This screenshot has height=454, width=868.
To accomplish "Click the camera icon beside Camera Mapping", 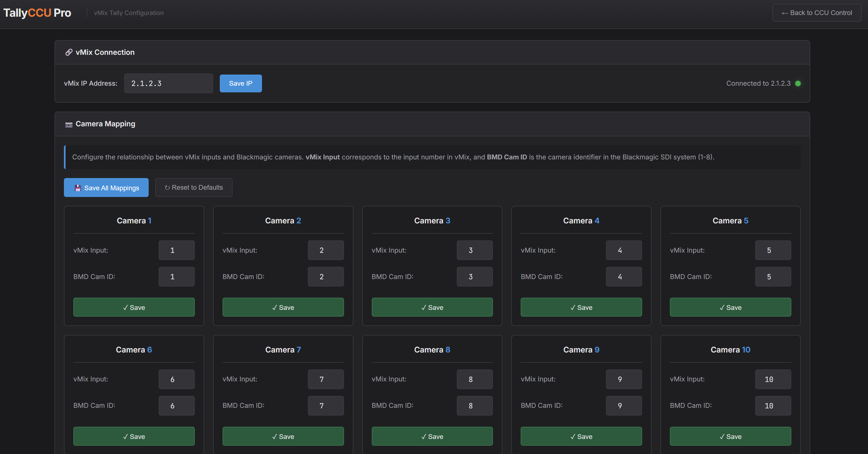I will click(69, 124).
